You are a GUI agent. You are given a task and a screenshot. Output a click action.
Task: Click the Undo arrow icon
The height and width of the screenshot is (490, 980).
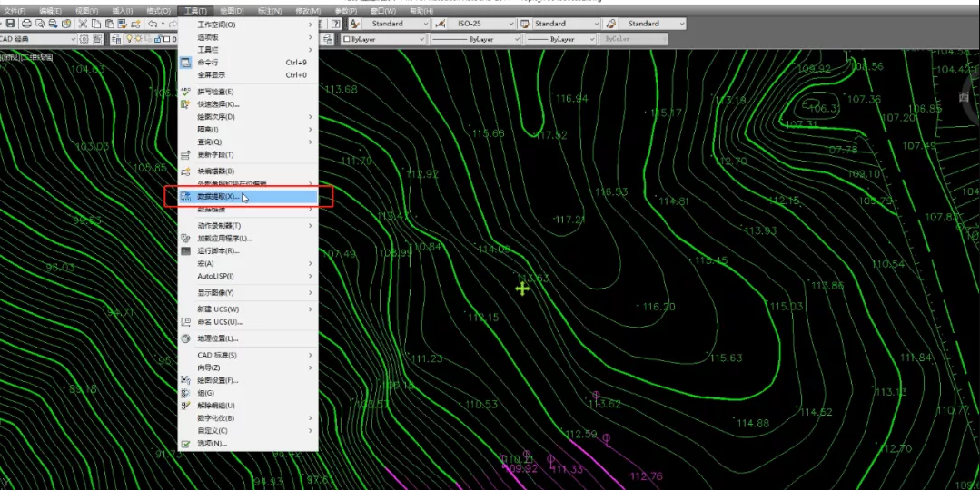152,24
